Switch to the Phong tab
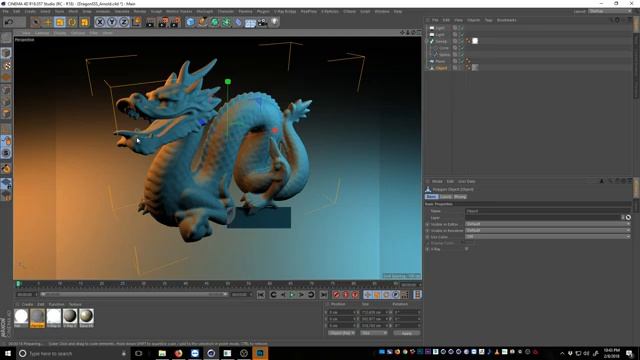Viewport: 640px width, 360px height. (460, 197)
